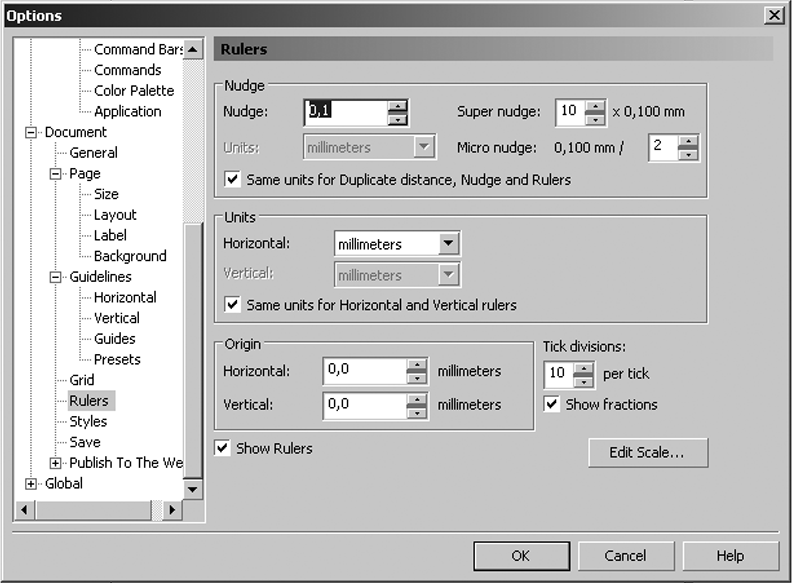
Task: Click the Nudge value input field
Action: click(x=346, y=112)
